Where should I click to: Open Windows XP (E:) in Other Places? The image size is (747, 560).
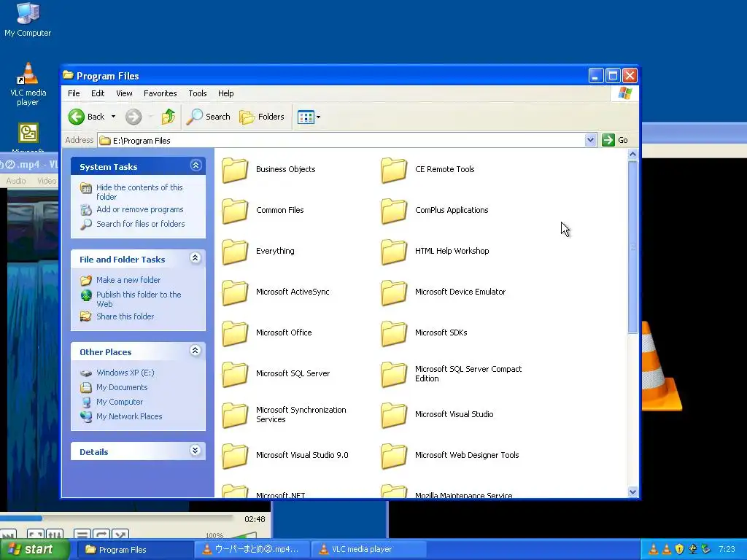pyautogui.click(x=125, y=373)
